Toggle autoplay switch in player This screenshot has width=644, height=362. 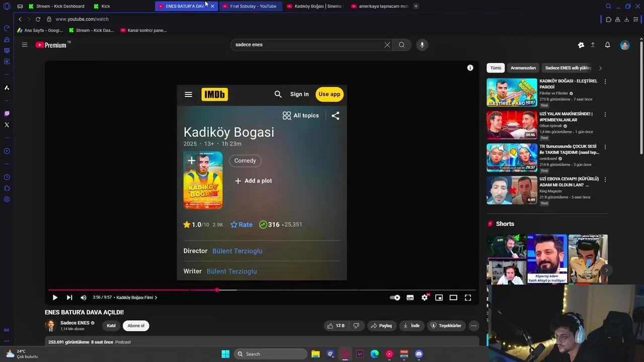pos(395,298)
